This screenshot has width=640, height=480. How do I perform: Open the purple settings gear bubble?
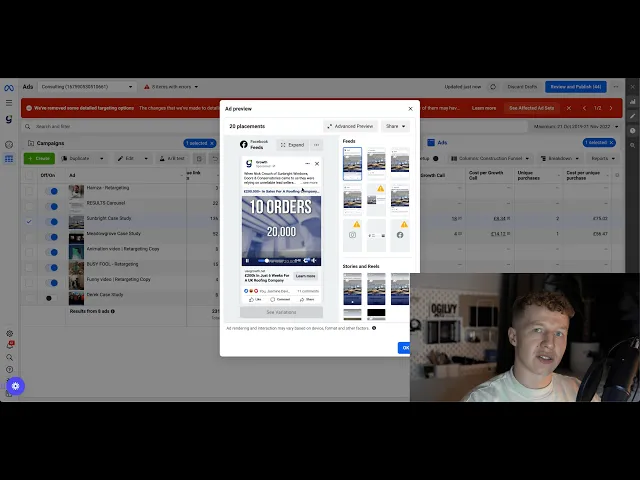(16, 386)
